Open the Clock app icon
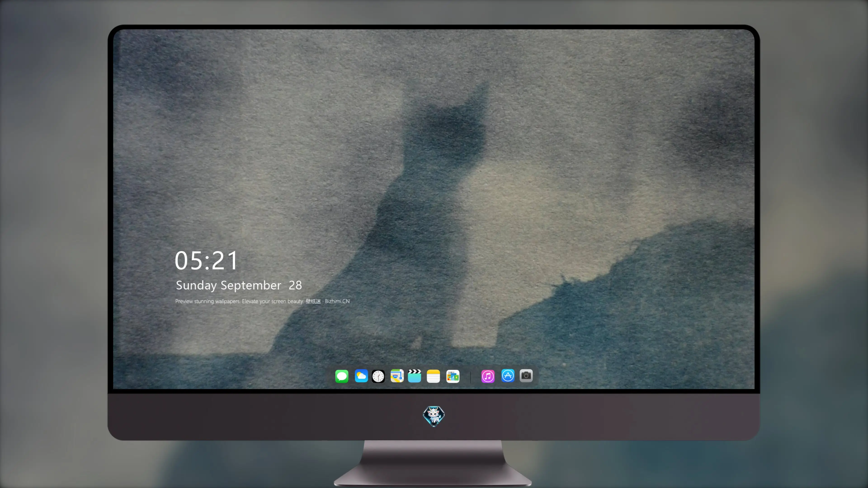Screen dimensions: 868x488 pyautogui.click(x=378, y=376)
